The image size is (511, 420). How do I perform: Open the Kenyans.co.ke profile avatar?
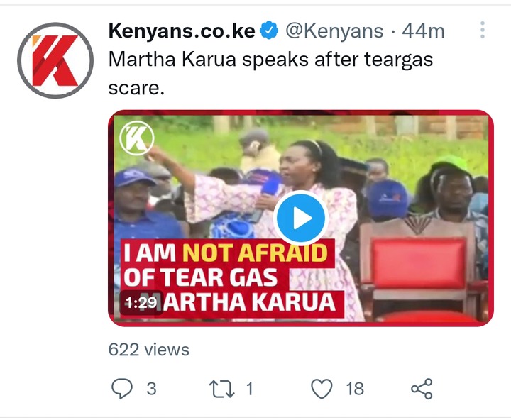55,60
